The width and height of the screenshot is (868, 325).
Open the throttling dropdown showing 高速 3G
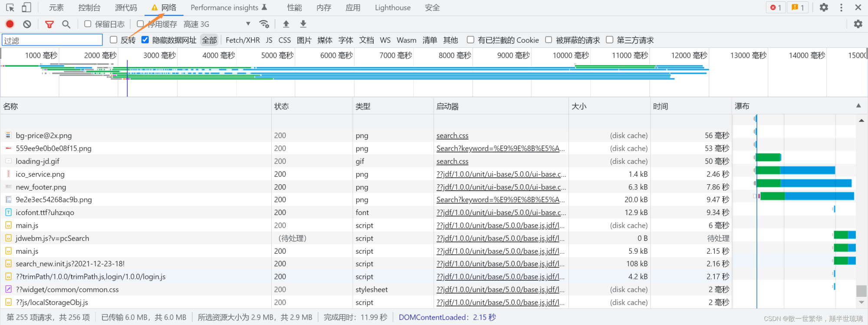coord(217,24)
